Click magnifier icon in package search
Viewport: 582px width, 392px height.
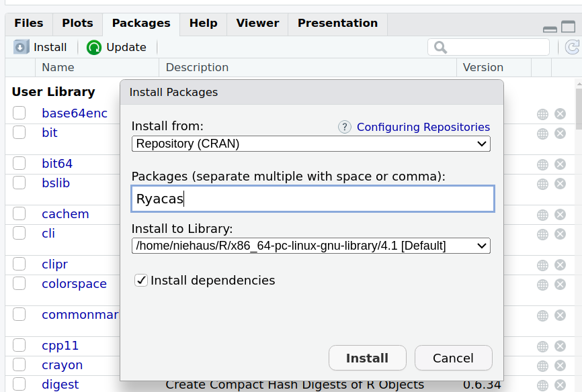click(x=441, y=48)
